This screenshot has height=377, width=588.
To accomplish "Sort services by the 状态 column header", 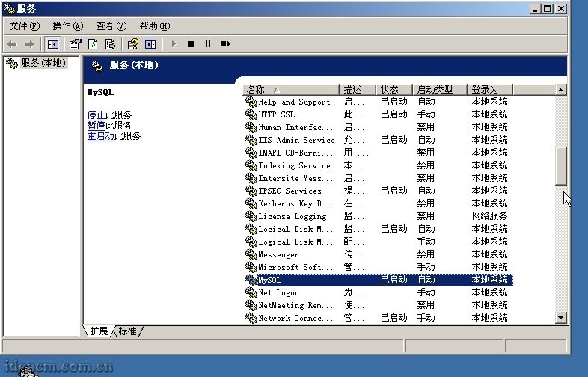I will pyautogui.click(x=394, y=90).
